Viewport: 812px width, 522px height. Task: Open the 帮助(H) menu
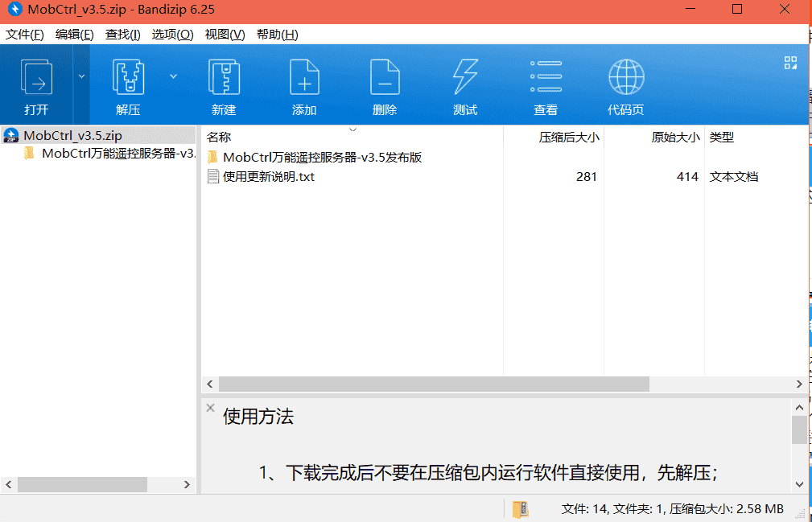[x=277, y=35]
